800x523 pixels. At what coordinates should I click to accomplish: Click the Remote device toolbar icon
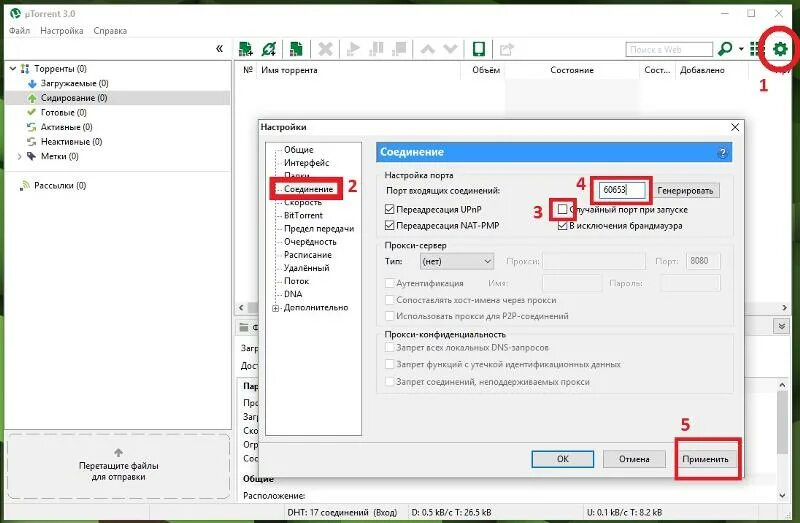click(x=479, y=49)
